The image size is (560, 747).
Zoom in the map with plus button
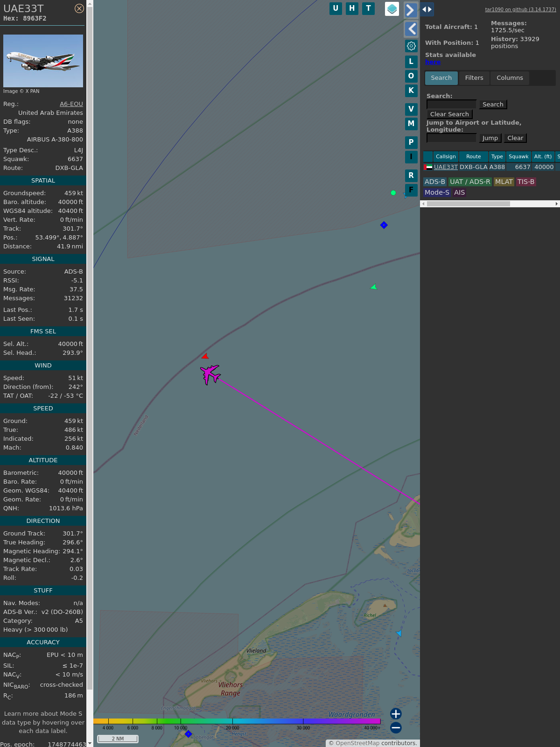[x=396, y=714]
